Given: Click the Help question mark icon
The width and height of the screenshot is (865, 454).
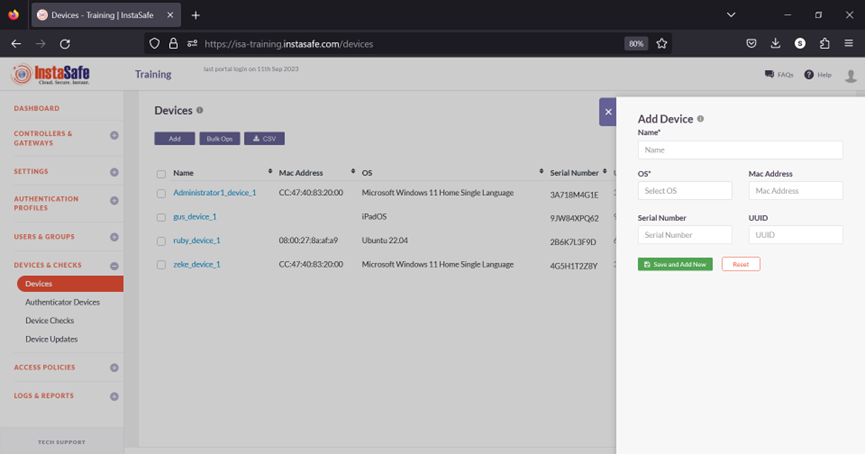Looking at the screenshot, I should 809,75.
